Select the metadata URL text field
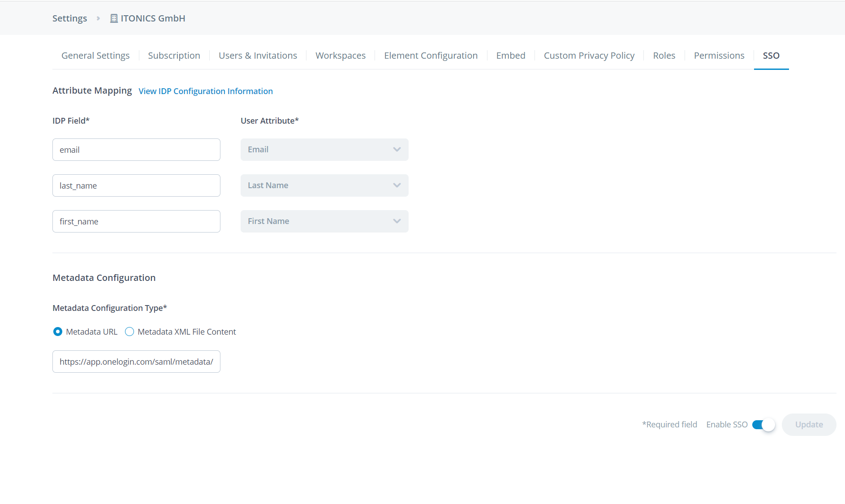 [136, 362]
